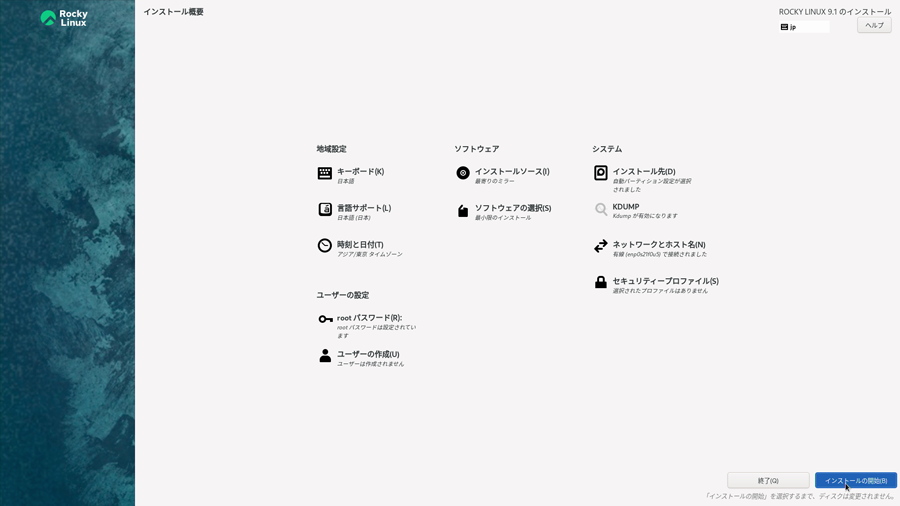900x506 pixels.
Task: Select the padlock icon for セキュリティープロファイル(S)
Action: (601, 283)
